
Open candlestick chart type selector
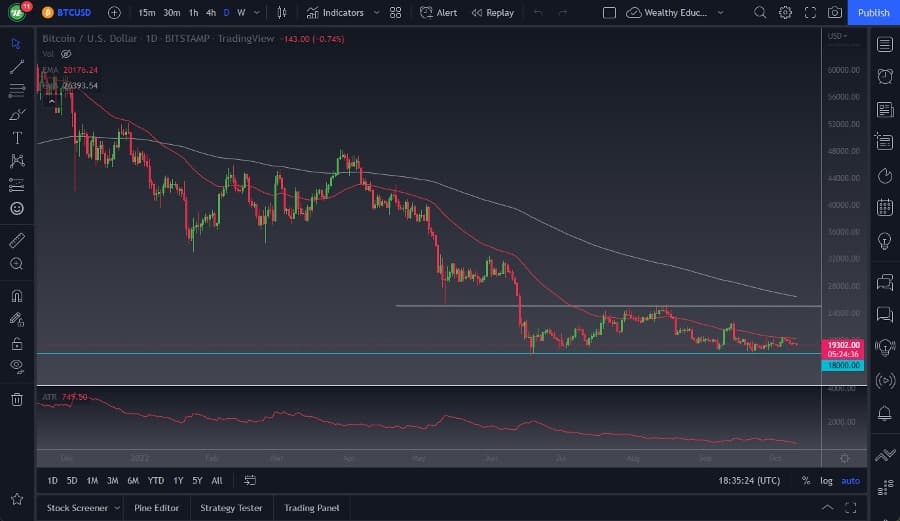[281, 13]
